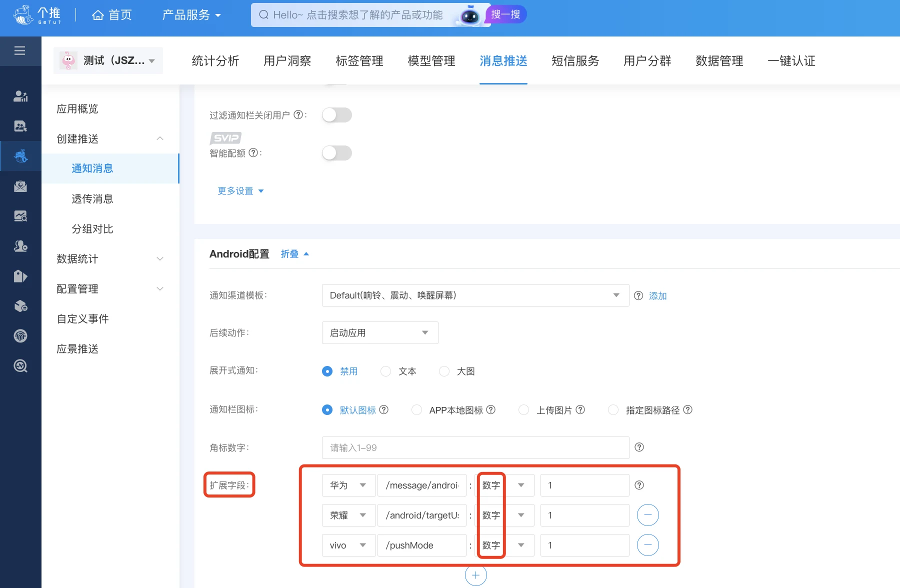This screenshot has width=900, height=588.
Task: Click the user insight sidebar icon
Action: click(20, 126)
